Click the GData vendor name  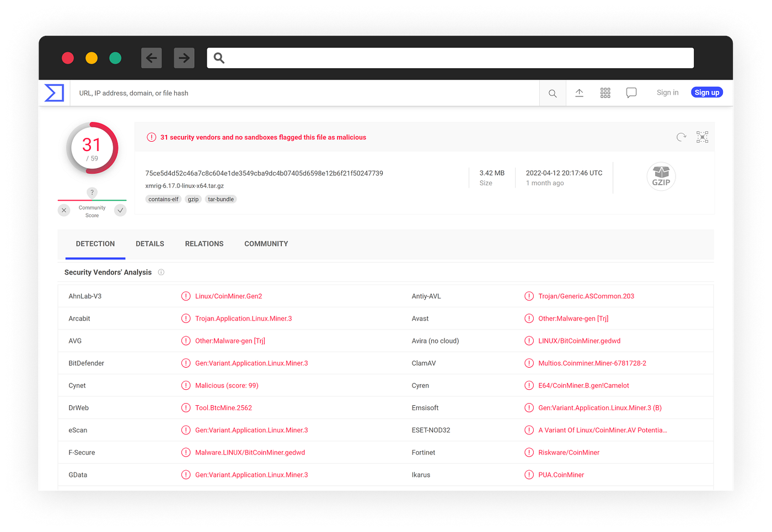point(78,475)
